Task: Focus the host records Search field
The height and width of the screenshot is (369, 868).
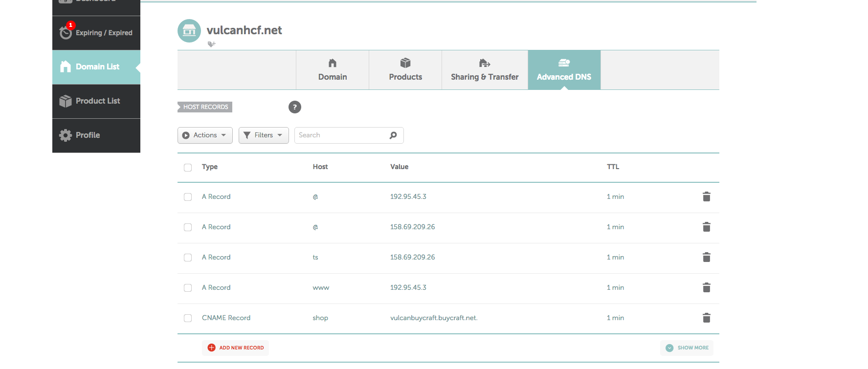Action: (349, 135)
